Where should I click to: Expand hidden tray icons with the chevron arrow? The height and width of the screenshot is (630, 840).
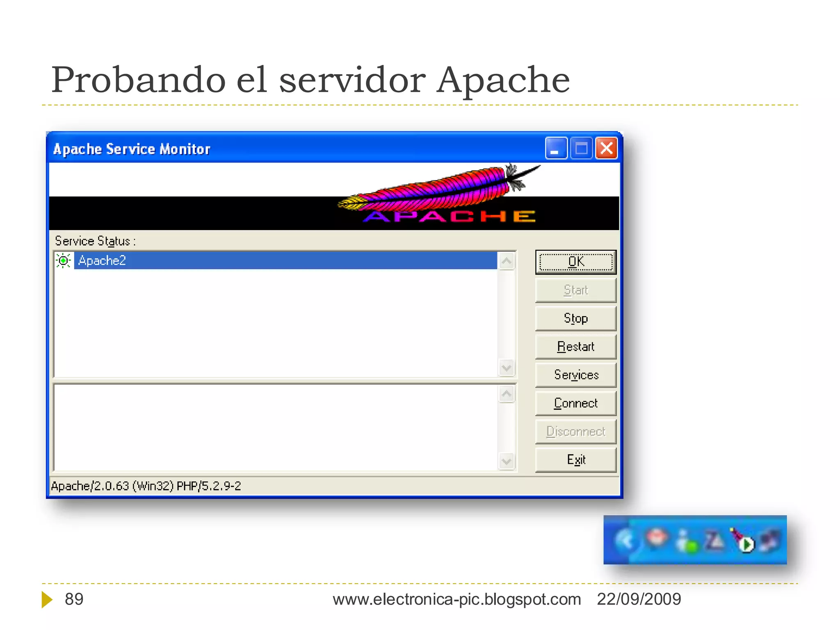pyautogui.click(x=626, y=541)
